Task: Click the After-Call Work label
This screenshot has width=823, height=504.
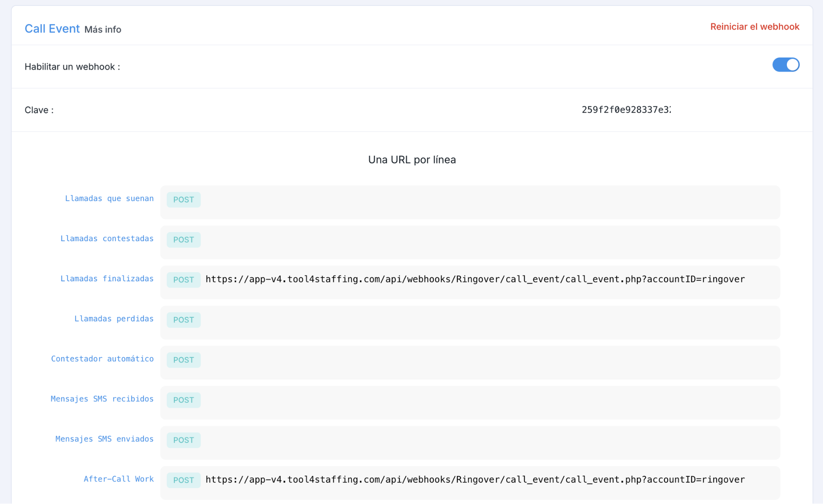Action: (118, 479)
